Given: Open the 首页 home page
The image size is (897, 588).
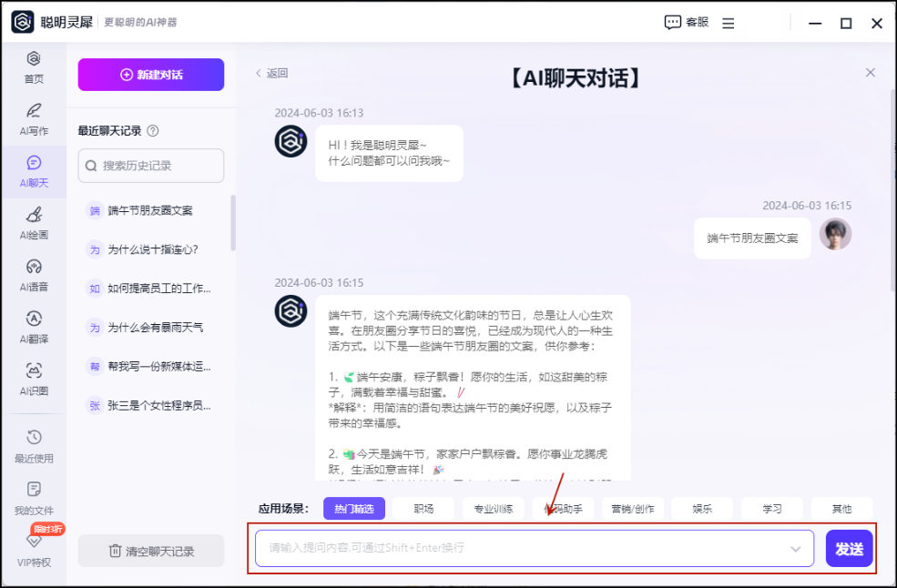Looking at the screenshot, I should point(34,67).
